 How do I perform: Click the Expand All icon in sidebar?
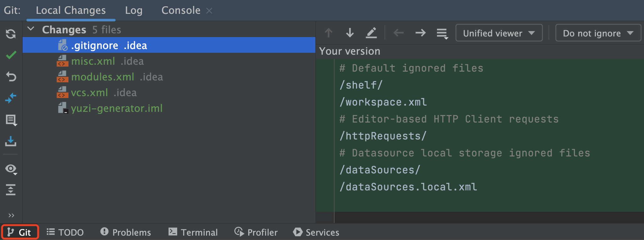(11, 190)
